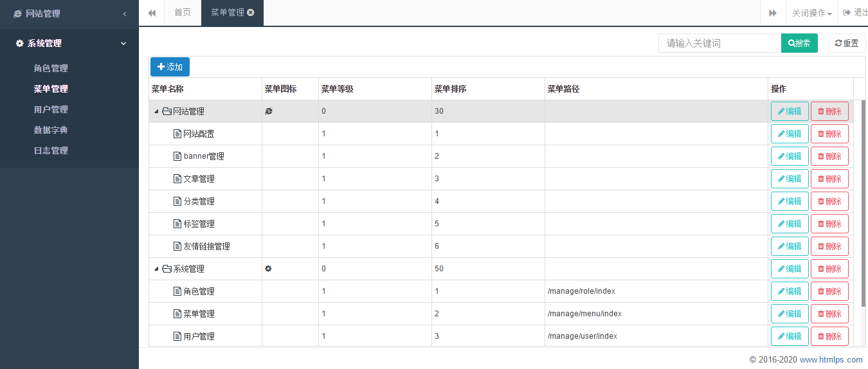868x369 pixels.
Task: Delete the banner管理 row
Action: (x=829, y=156)
